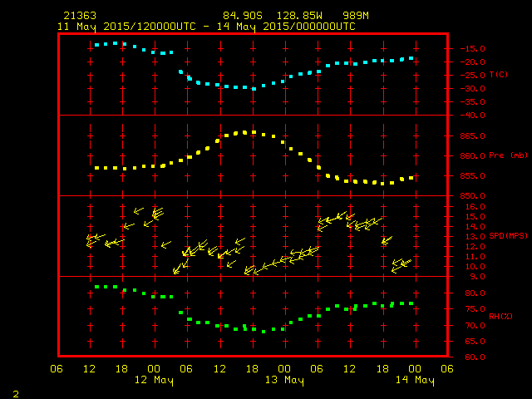Select the -30.0 temperature tick label

pos(473,89)
